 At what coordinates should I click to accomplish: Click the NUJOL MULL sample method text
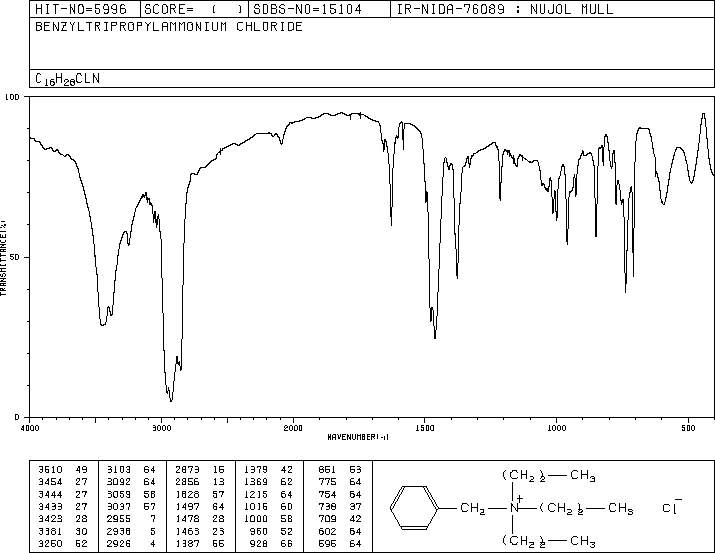571,9
